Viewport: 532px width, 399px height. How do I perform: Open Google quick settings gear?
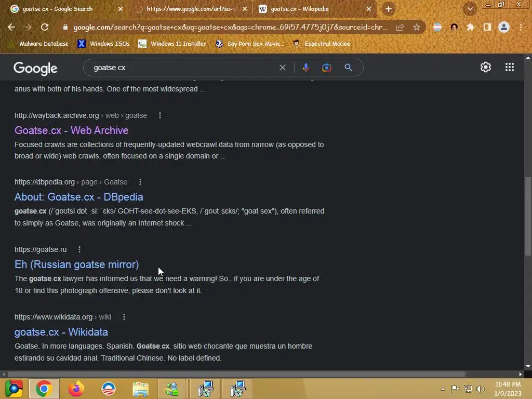(x=486, y=67)
